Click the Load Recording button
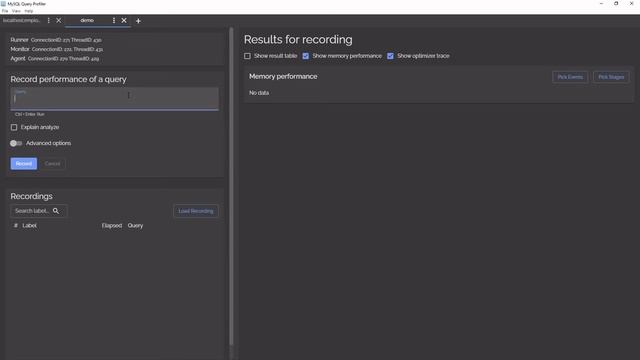640x360 pixels. point(196,211)
